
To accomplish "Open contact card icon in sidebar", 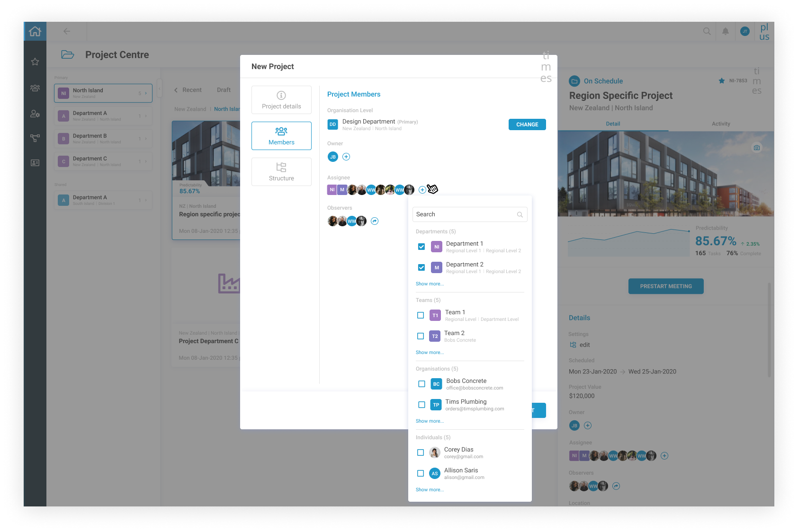I will point(35,163).
